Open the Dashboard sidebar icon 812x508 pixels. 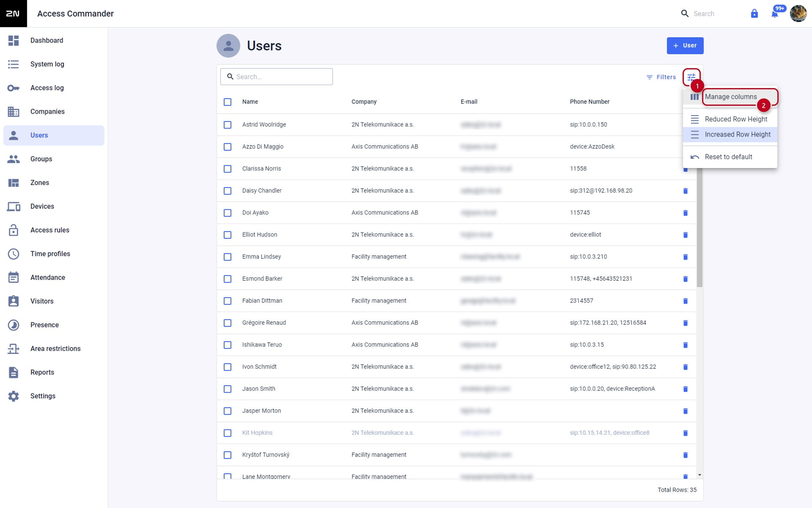pyautogui.click(x=14, y=41)
